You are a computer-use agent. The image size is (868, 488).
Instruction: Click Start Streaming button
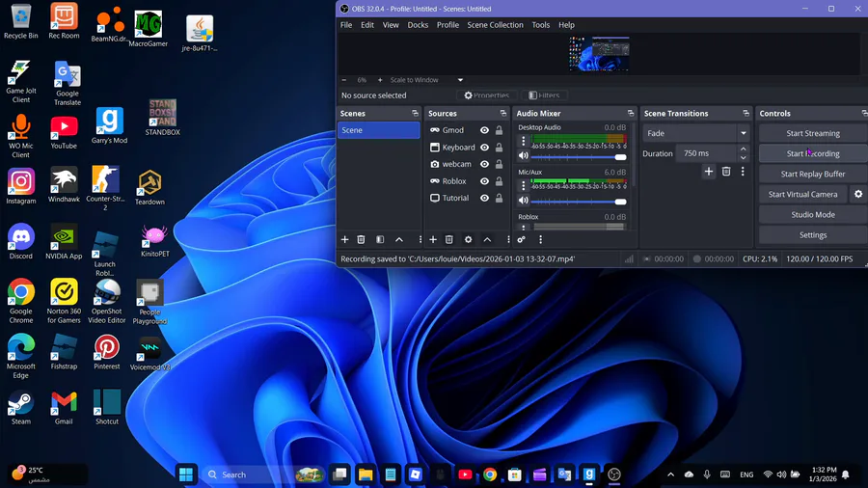click(812, 134)
